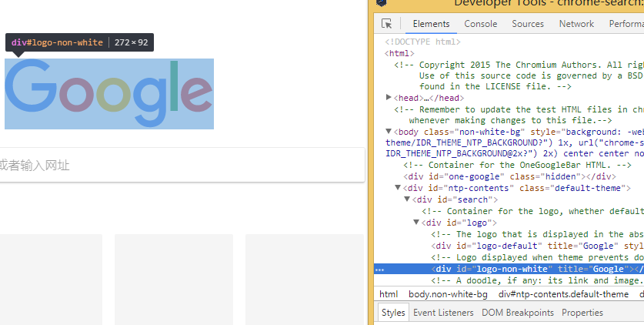The image size is (644, 325).
Task: Select the div id="logo-default" DOM row
Action: pyautogui.click(x=537, y=246)
